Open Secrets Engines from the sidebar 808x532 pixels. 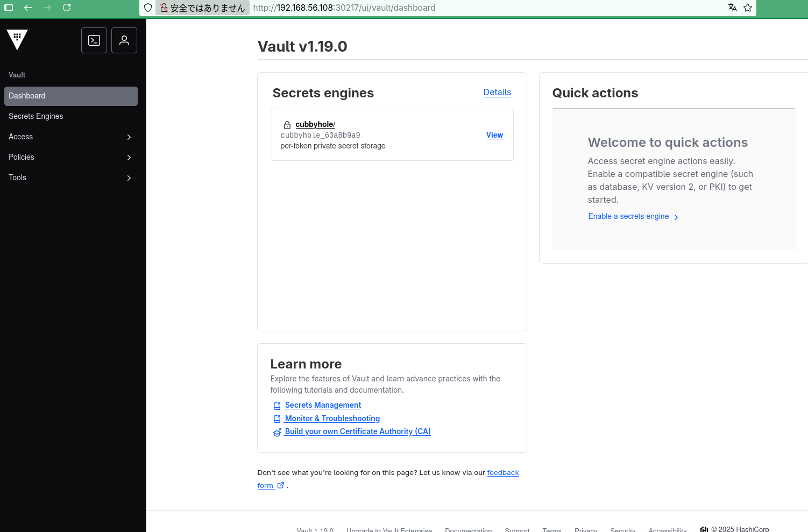pos(36,116)
